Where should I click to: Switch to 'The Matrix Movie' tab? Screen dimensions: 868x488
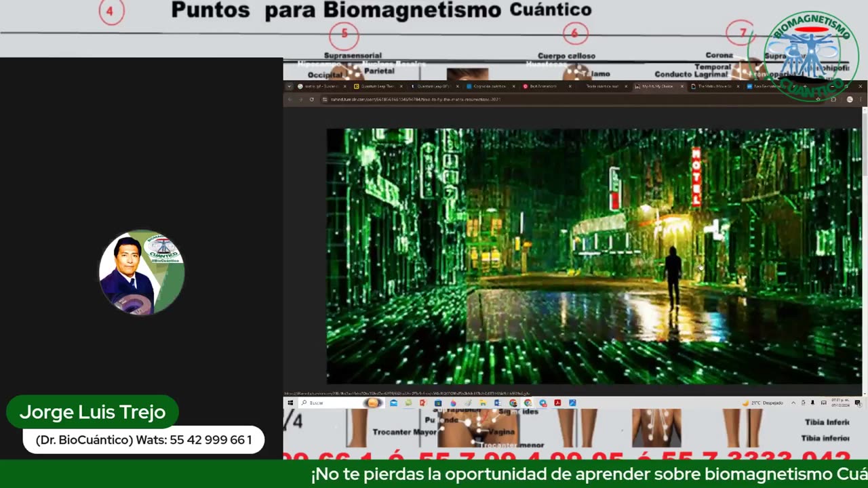(x=714, y=86)
